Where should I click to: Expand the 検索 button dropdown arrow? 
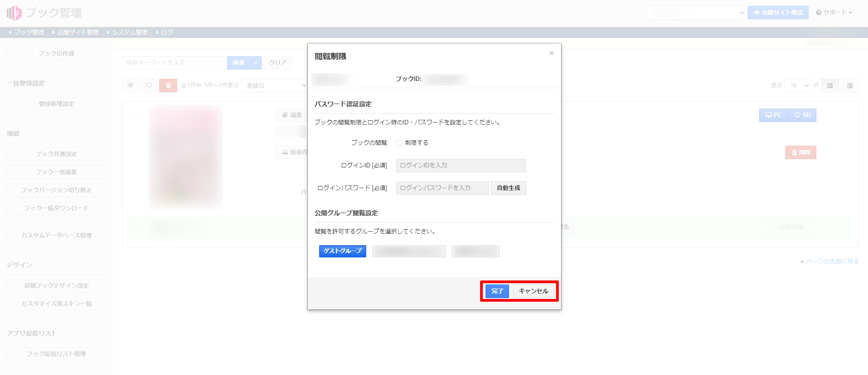pyautogui.click(x=256, y=63)
